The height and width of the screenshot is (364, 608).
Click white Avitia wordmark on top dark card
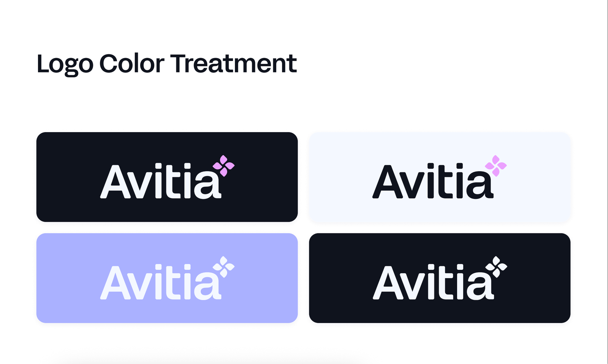161,181
